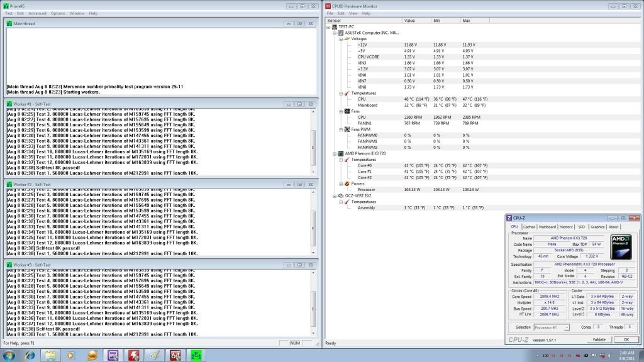Click the Core Speed value field

point(549,297)
